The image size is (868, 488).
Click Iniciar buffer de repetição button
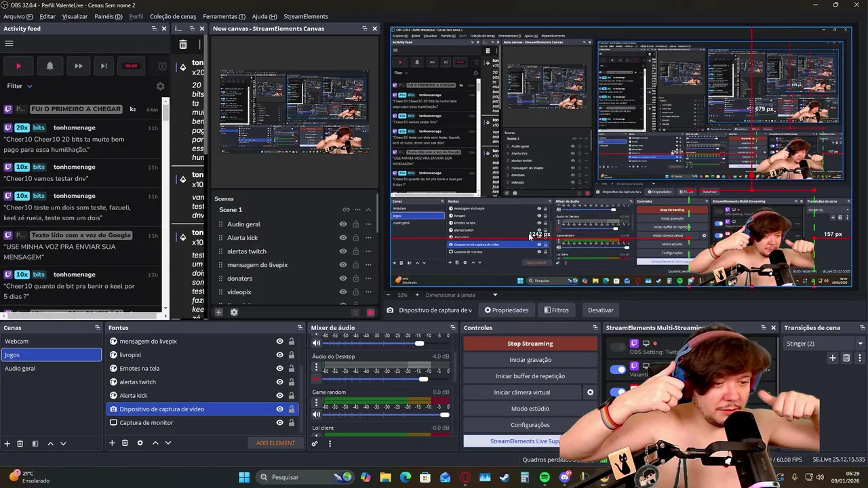pos(530,376)
